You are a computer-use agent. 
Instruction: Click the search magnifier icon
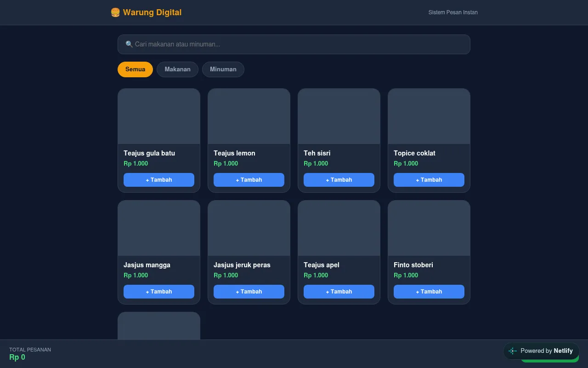pos(129,44)
